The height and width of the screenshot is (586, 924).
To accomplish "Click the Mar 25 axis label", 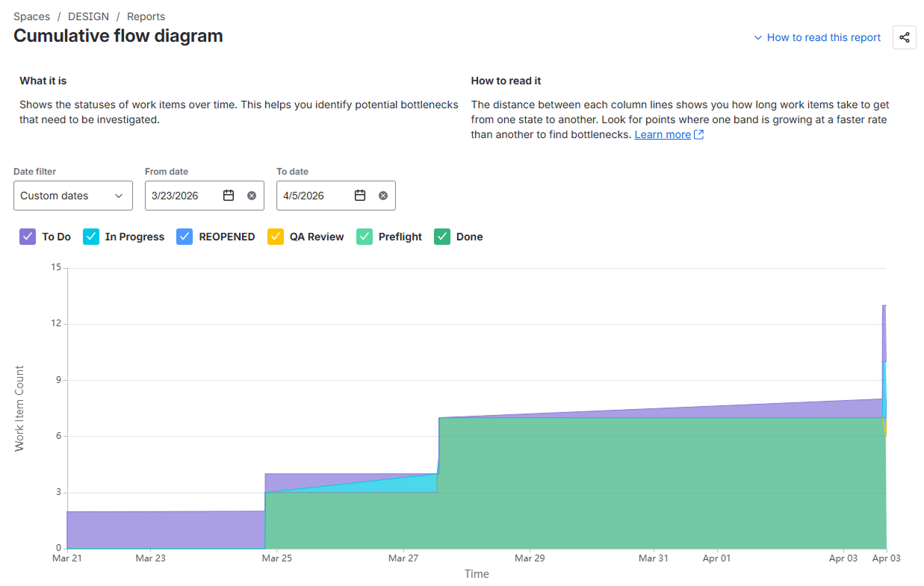I will (277, 558).
